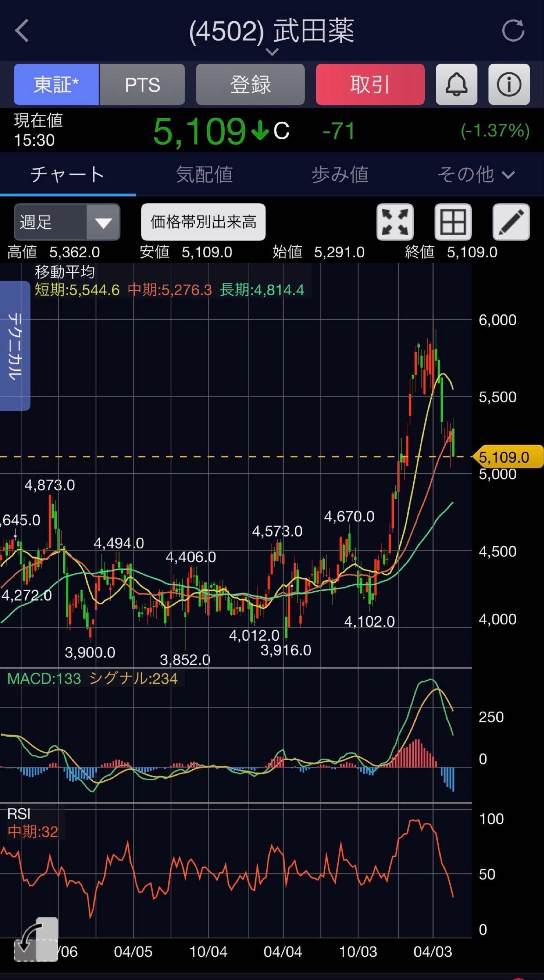Image resolution: width=544 pixels, height=980 pixels.
Task: Switch to the チャート tab
Action: pyautogui.click(x=68, y=174)
